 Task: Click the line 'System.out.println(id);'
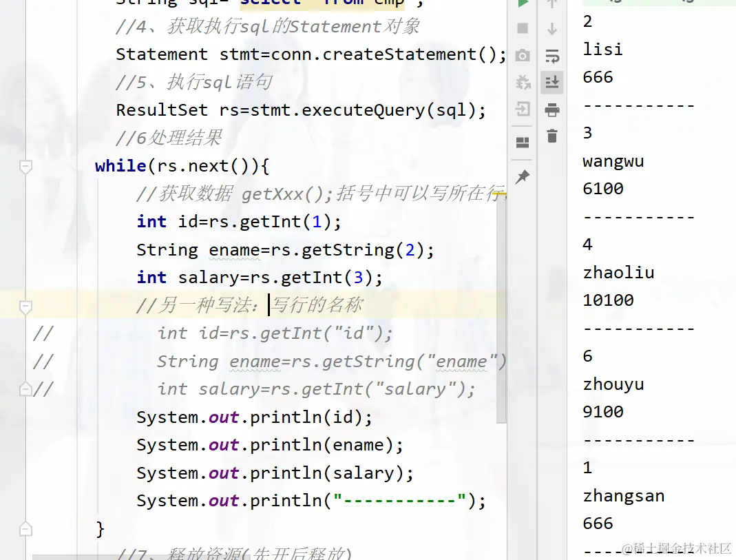[255, 417]
